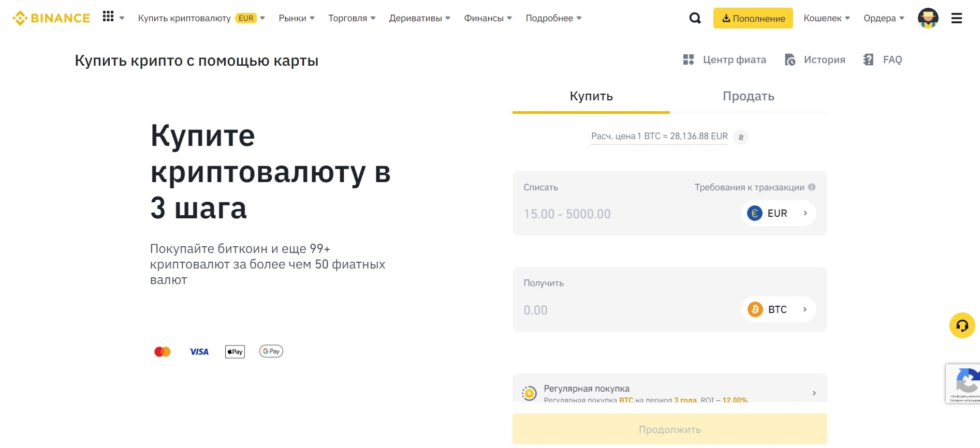Click the История clock icon
The image size is (980, 448).
pos(790,59)
